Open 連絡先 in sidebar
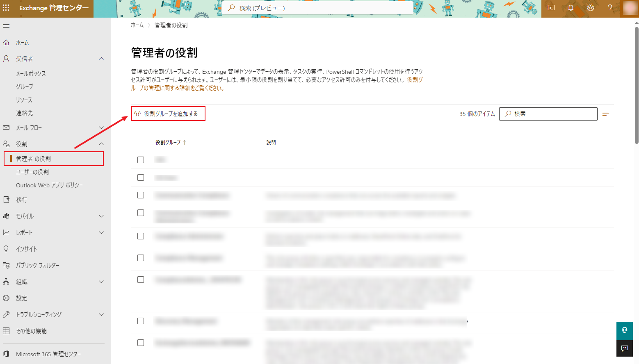639x364 pixels. [x=25, y=113]
